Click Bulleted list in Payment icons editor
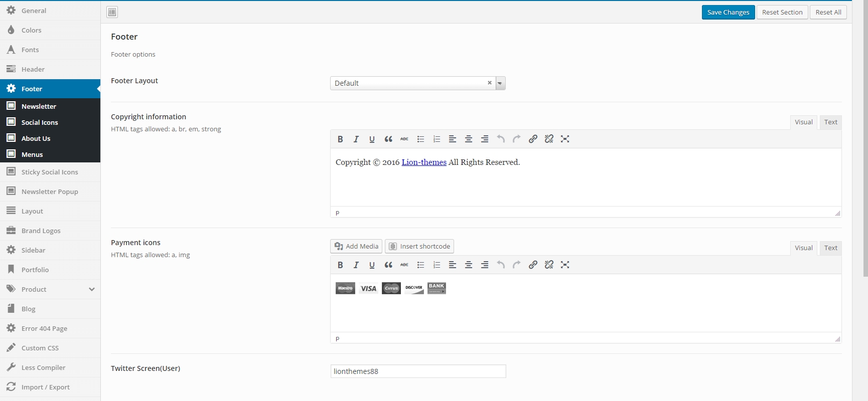 [x=420, y=265]
